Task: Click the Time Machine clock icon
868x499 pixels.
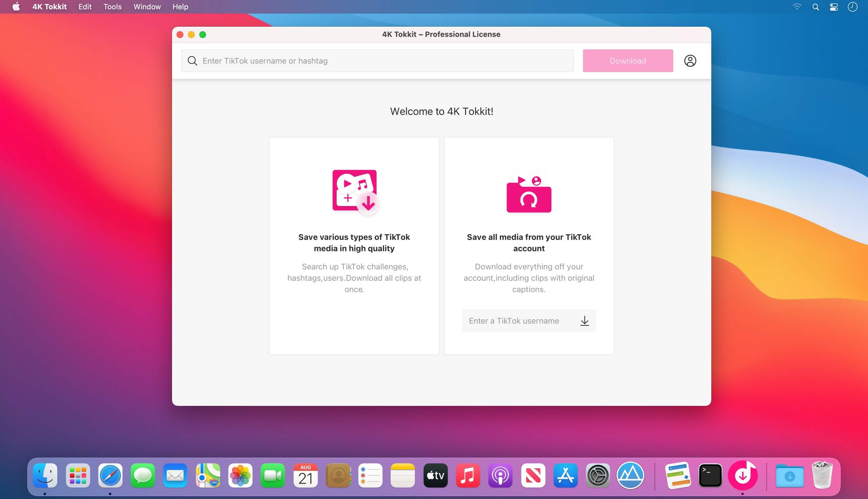Action: click(x=853, y=7)
